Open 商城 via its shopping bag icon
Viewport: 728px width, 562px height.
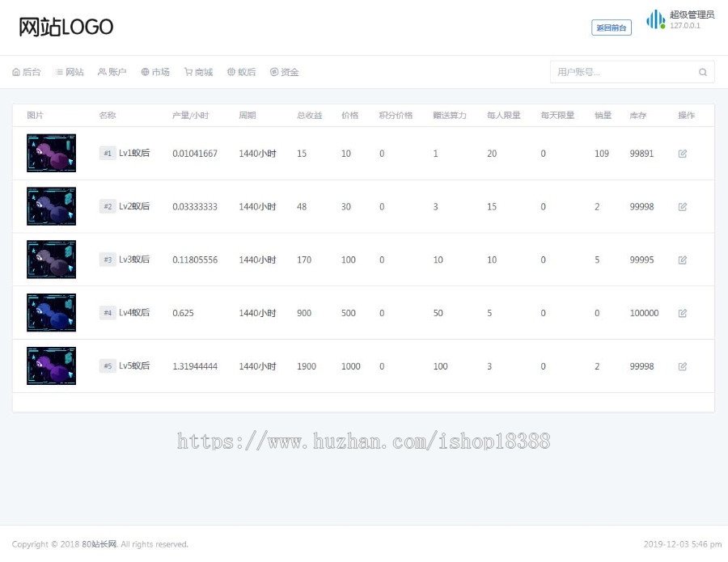[x=187, y=72]
